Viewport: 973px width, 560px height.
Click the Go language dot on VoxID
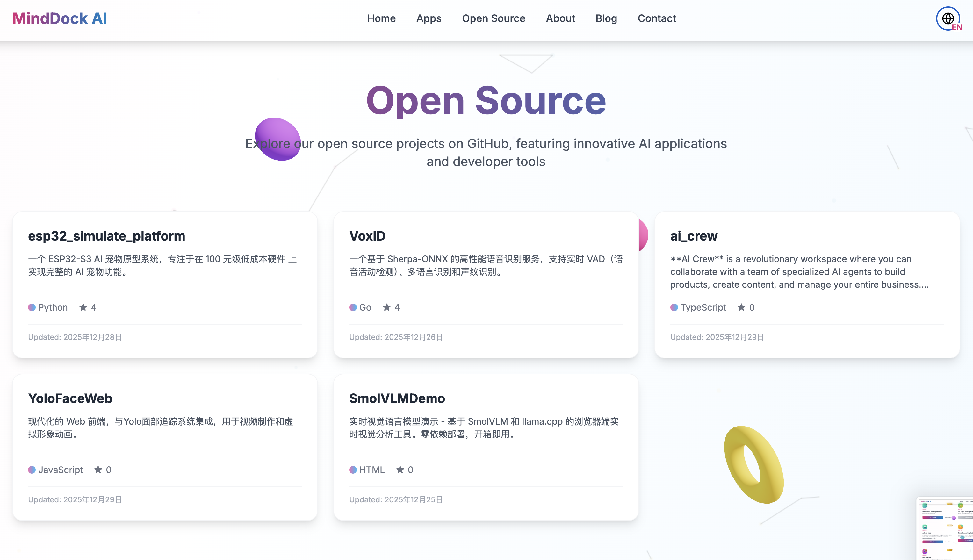[353, 307]
